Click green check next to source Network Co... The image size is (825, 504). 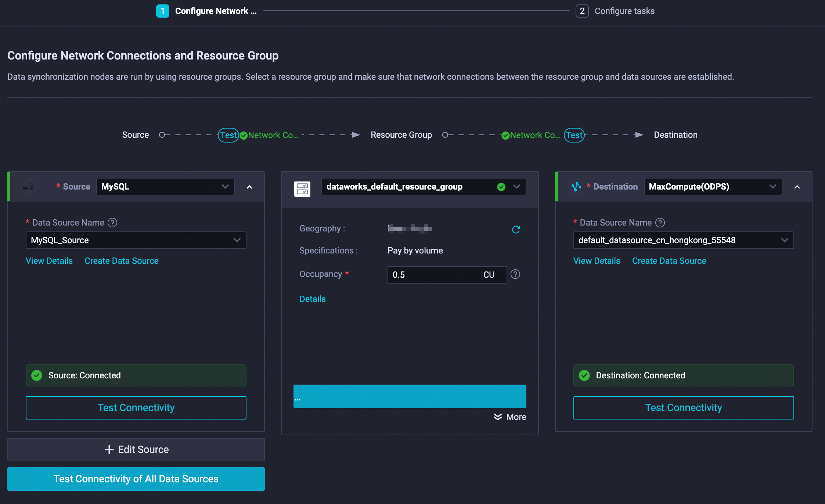[243, 136]
